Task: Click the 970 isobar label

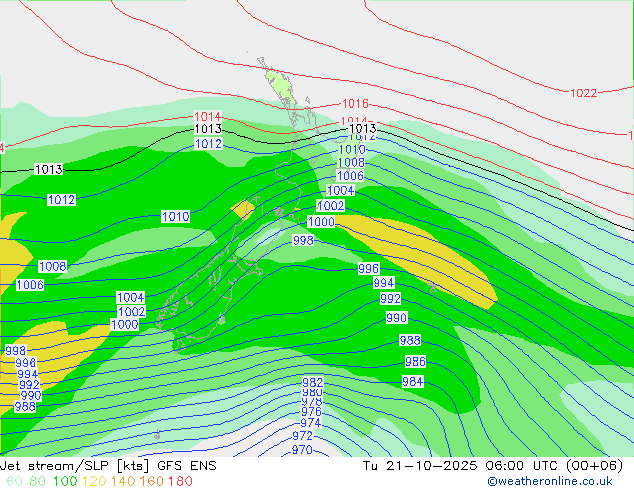Action: click(302, 450)
